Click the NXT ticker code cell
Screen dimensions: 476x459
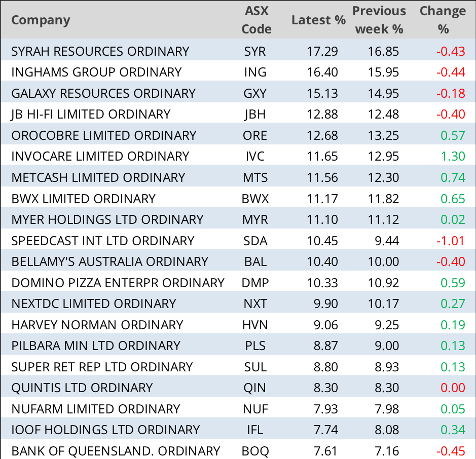click(255, 303)
